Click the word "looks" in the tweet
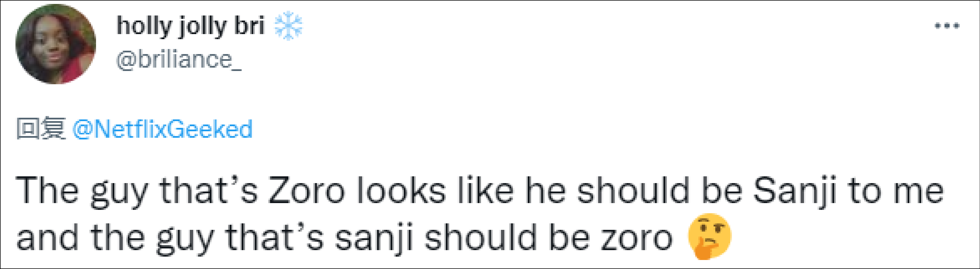Viewport: 980px width, 269px height. click(401, 190)
